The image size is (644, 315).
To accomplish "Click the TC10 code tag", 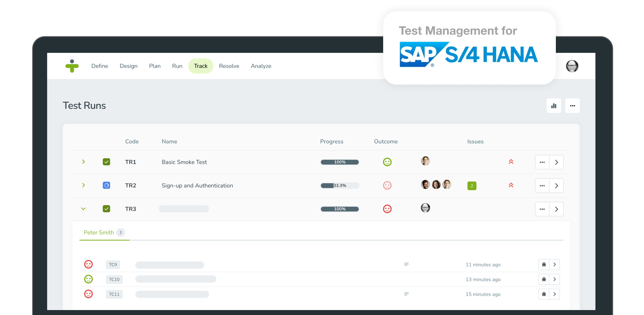I will pos(114,279).
